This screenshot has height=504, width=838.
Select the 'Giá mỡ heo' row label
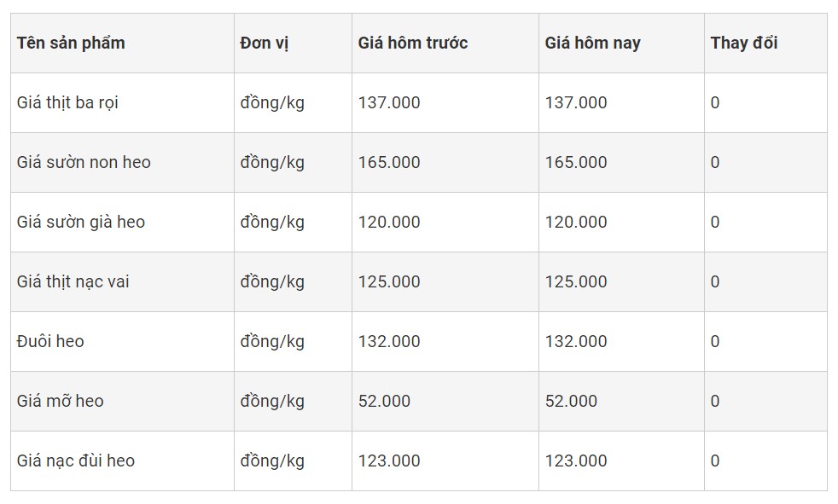click(61, 402)
